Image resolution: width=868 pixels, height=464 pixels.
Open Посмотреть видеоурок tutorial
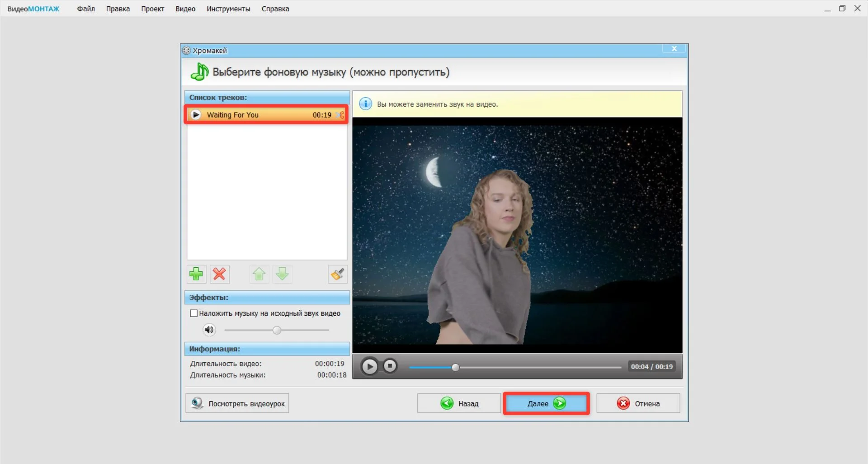click(237, 403)
